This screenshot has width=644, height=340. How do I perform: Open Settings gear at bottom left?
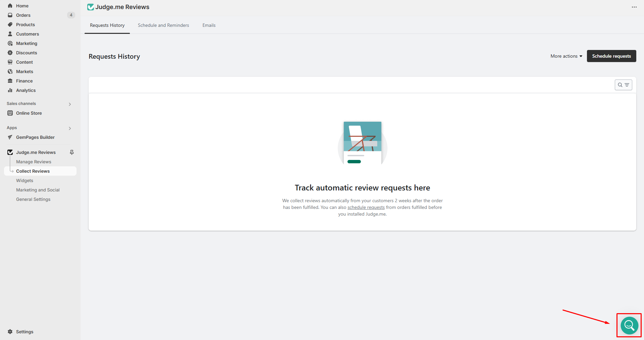10,332
